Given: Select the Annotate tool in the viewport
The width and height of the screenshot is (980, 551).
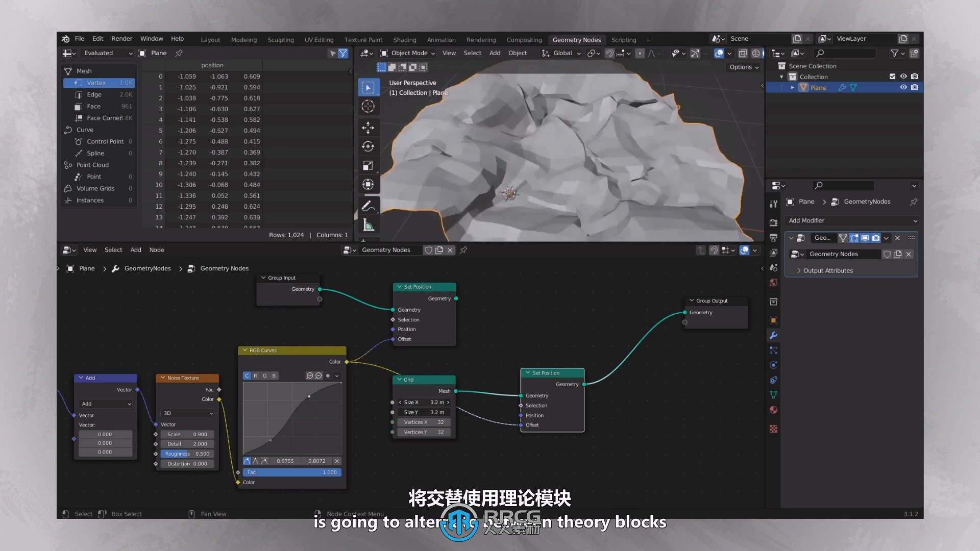Looking at the screenshot, I should coord(368,206).
